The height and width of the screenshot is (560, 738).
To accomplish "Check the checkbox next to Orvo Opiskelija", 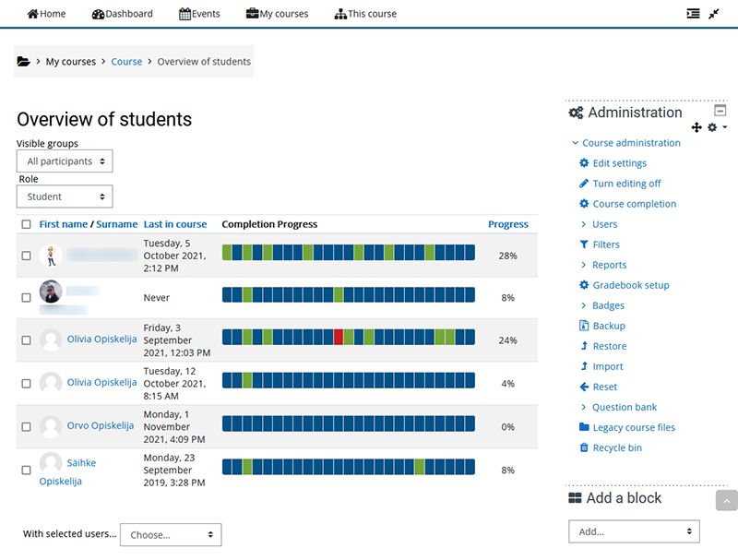I will tap(26, 425).
